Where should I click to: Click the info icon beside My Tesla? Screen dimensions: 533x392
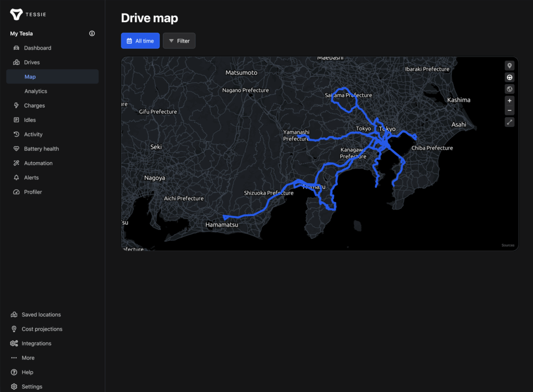coord(92,34)
